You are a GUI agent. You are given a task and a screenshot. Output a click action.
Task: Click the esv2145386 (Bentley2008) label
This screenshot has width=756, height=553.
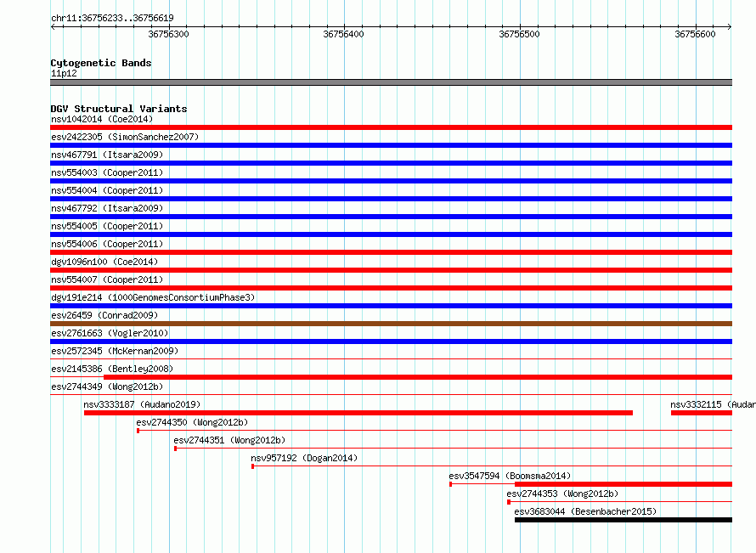coord(112,369)
